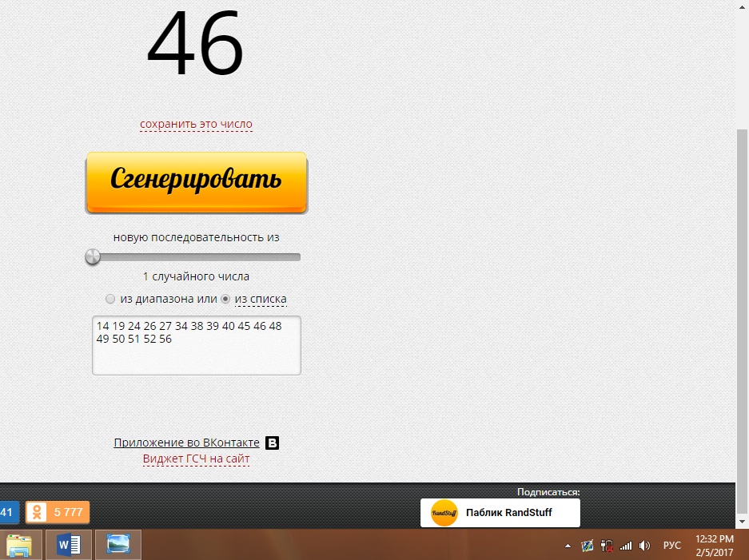The height and width of the screenshot is (560, 749).
Task: Click inside the number list text area
Action: pos(196,355)
